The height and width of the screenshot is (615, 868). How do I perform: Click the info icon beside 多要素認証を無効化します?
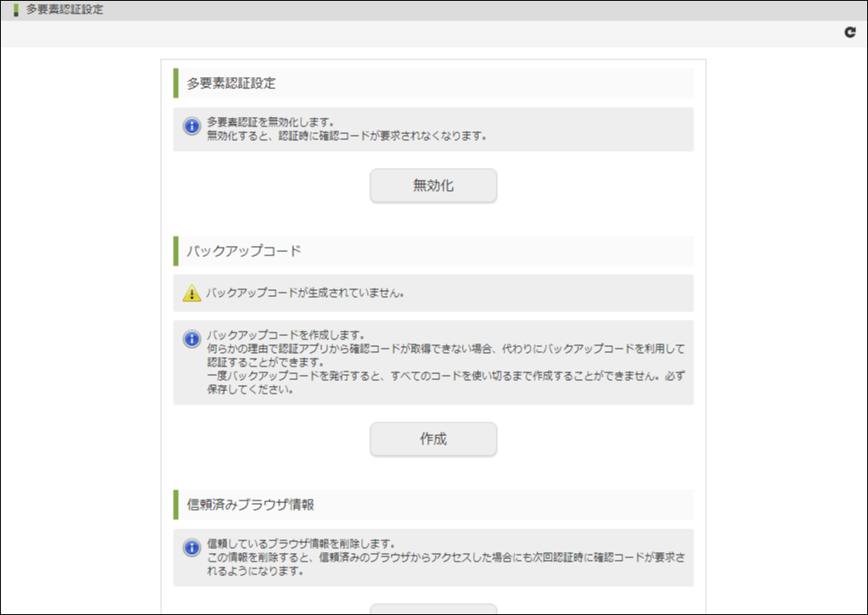192,126
